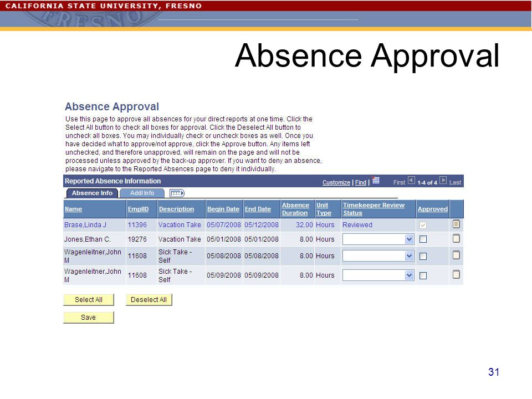Open Timekeeper Review dropdown for Jones,Ethan C.
Screen dimensions: 532x399
378,239
